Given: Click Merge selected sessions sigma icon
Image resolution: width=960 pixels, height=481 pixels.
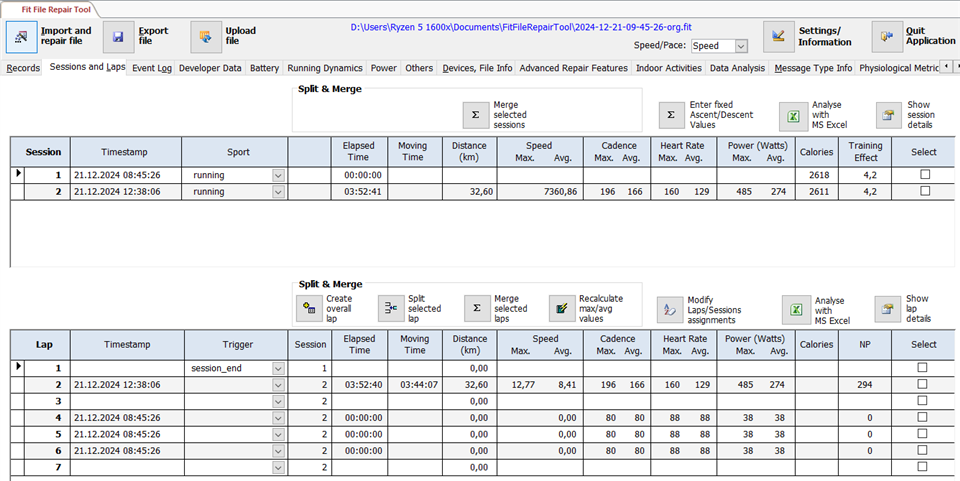Looking at the screenshot, I should click(x=477, y=115).
